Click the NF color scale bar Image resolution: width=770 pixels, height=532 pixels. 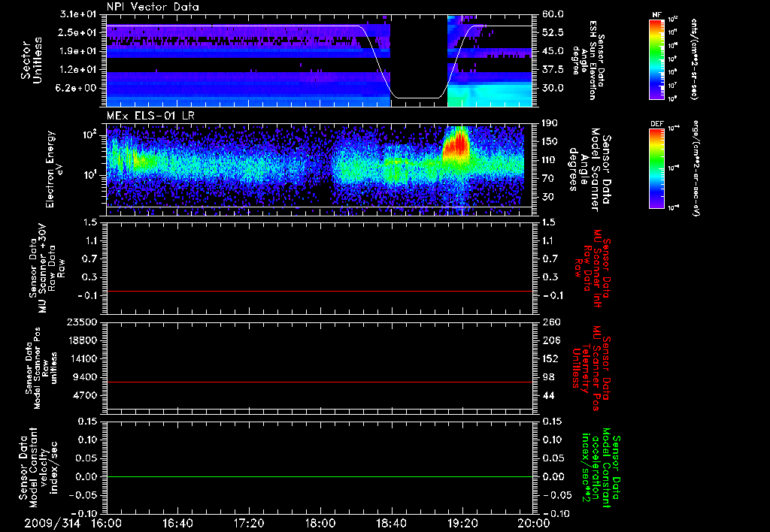click(656, 59)
